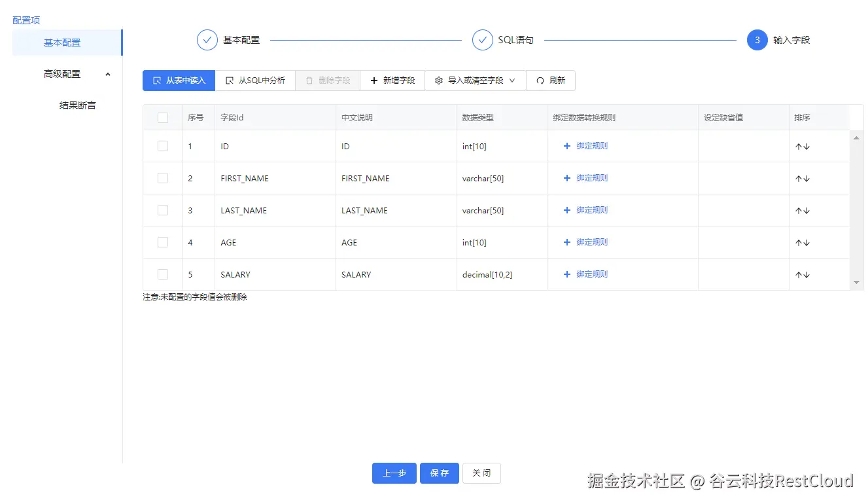Image resolution: width=868 pixels, height=504 pixels.
Task: Check the checkbox for the AGE row
Action: (163, 242)
